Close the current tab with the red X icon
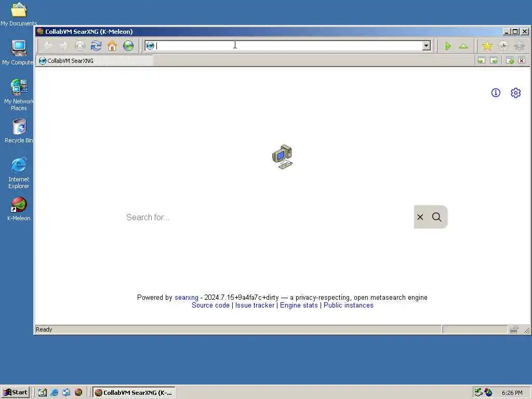This screenshot has height=399, width=532. click(x=522, y=60)
